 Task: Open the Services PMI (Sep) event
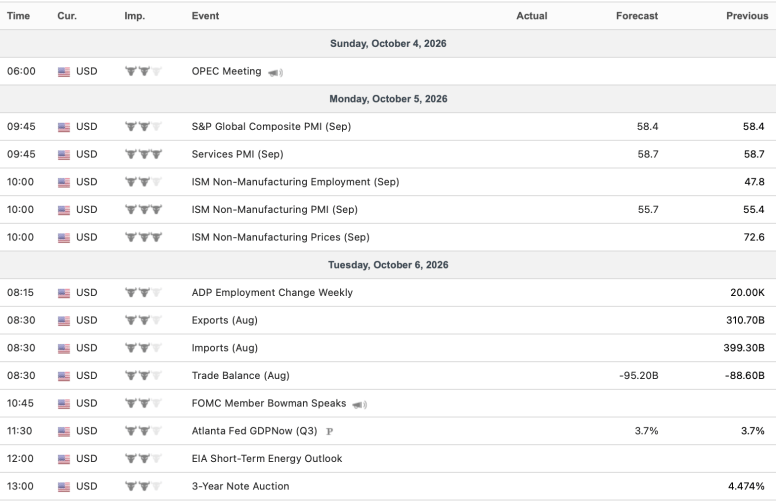(x=238, y=154)
